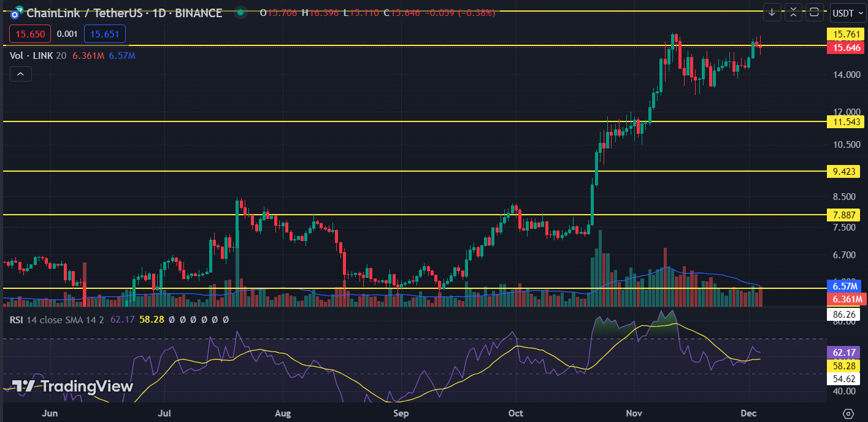Click the Jun label on time axis
This screenshot has height=422, width=868.
pyautogui.click(x=49, y=413)
